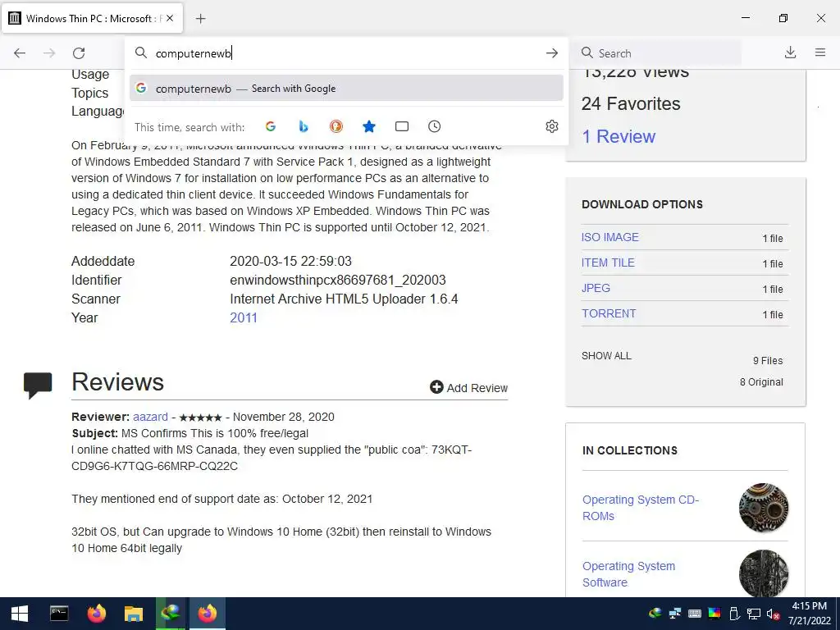The image size is (840, 630).
Task: Open the TORRENT download option
Action: (x=609, y=313)
